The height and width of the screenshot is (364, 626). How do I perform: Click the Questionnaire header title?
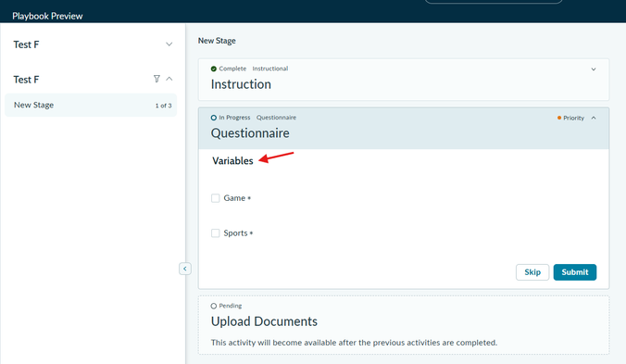250,132
